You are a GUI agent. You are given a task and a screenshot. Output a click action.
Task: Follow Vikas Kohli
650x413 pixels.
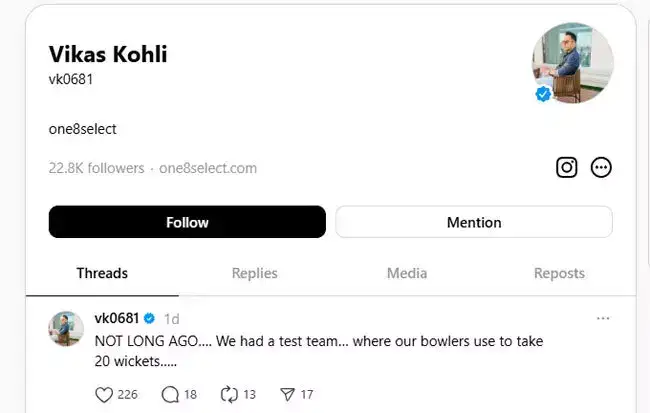[187, 222]
